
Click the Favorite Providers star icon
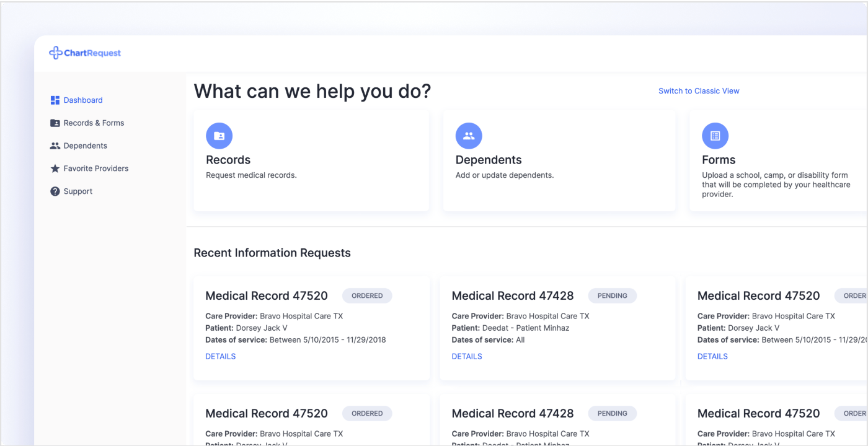point(55,168)
